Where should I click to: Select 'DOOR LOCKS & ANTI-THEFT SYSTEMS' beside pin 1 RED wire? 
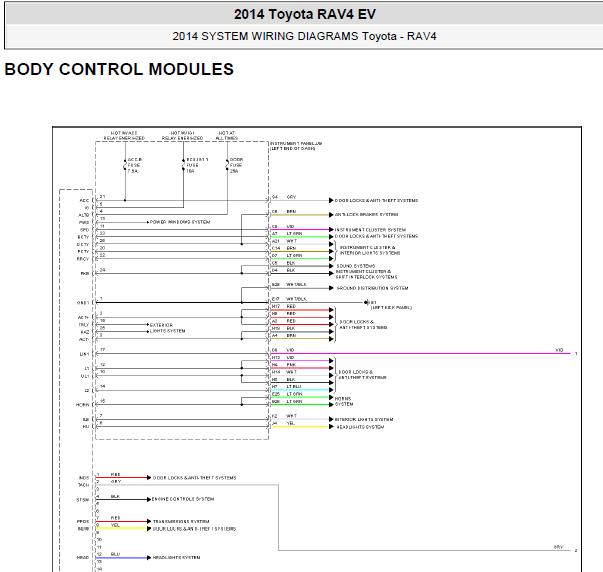195,478
